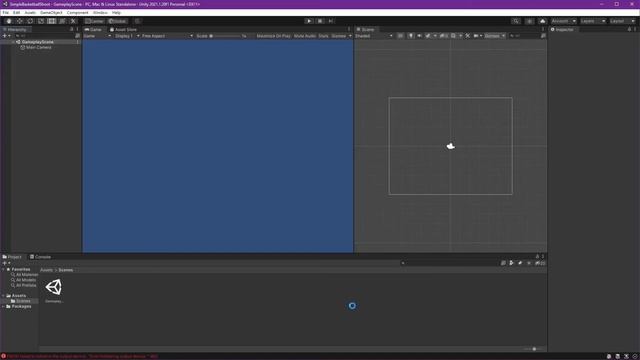Open the Hierarchy create plus dropdown

pos(7,36)
